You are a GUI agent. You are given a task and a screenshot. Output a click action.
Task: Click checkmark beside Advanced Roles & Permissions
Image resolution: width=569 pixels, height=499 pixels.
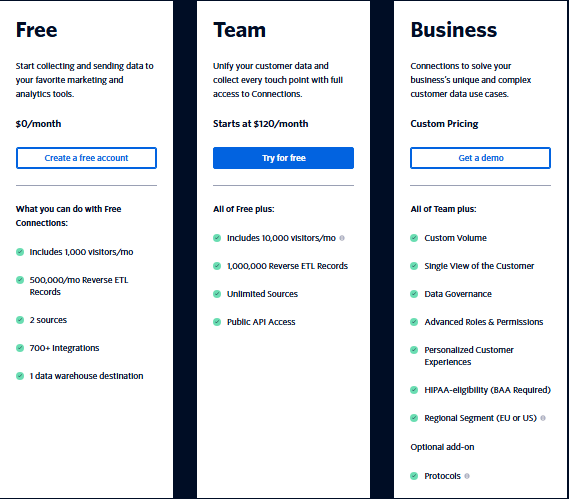click(x=414, y=322)
